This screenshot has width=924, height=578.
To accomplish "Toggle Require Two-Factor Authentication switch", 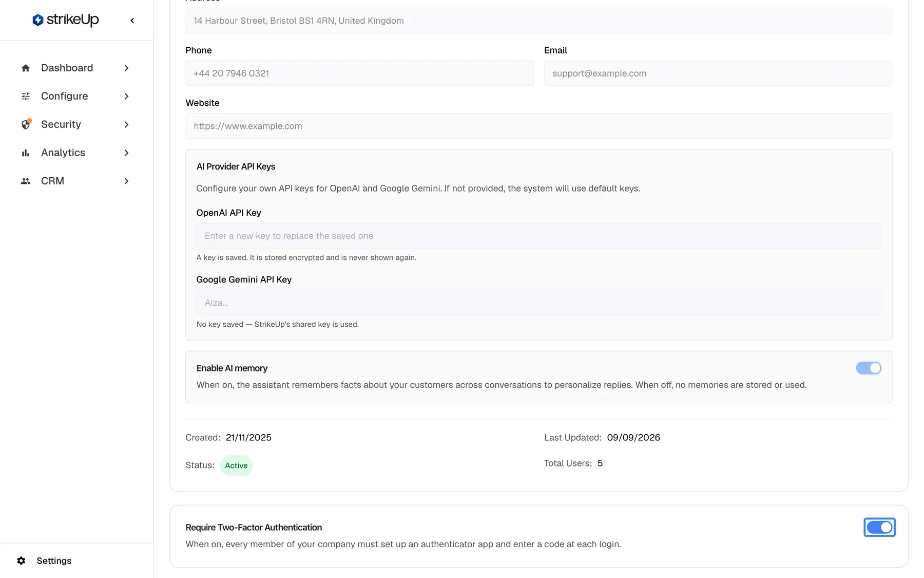I will point(879,527).
